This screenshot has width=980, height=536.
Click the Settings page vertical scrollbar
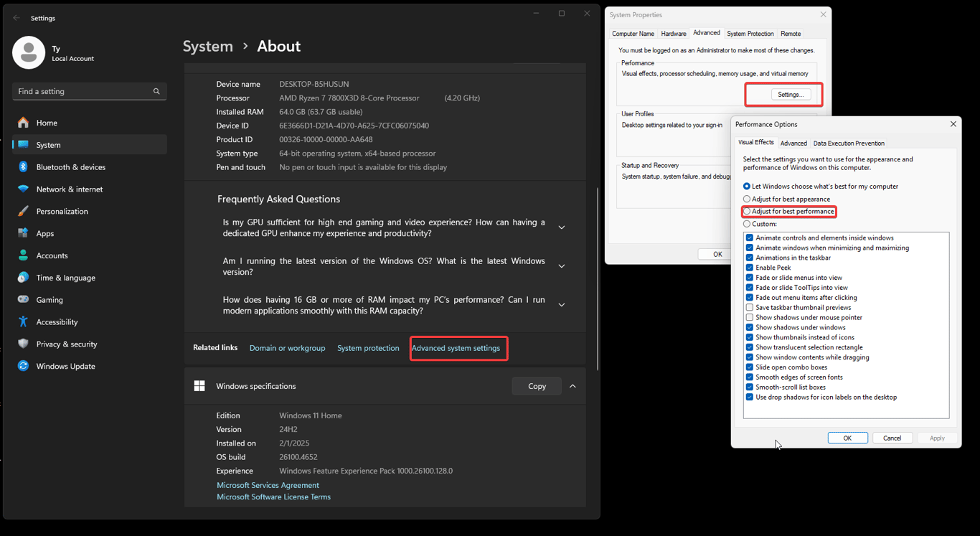tap(598, 278)
